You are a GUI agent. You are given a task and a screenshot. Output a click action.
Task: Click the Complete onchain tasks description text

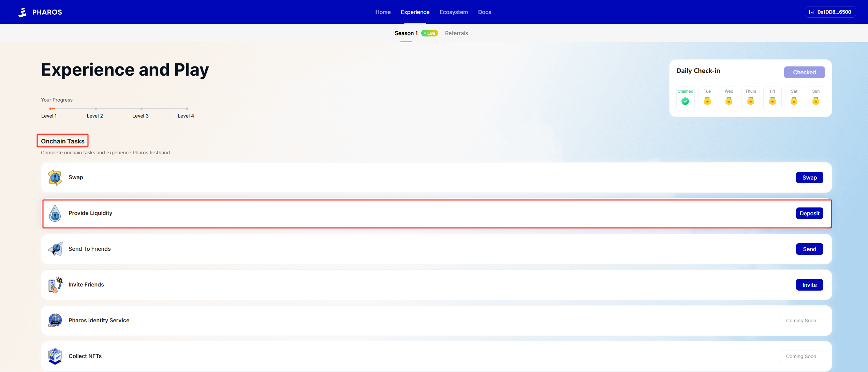106,153
